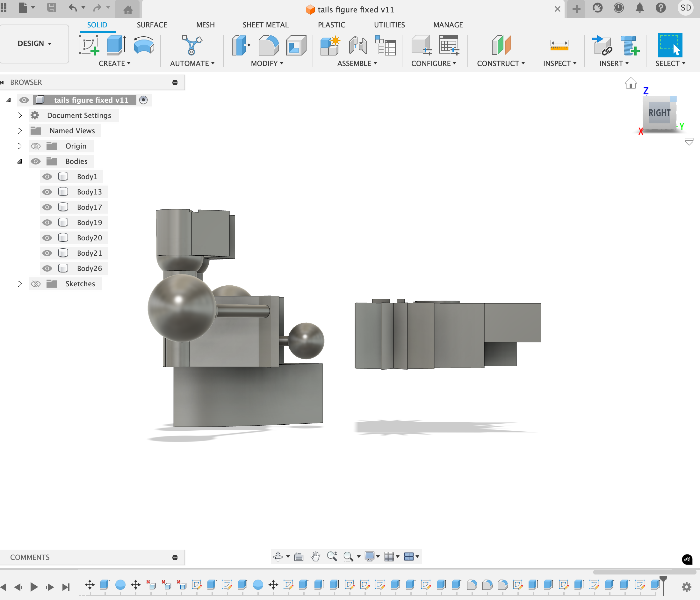Open the Measure tool in Inspect
Image resolution: width=700 pixels, height=600 pixels.
click(x=559, y=45)
